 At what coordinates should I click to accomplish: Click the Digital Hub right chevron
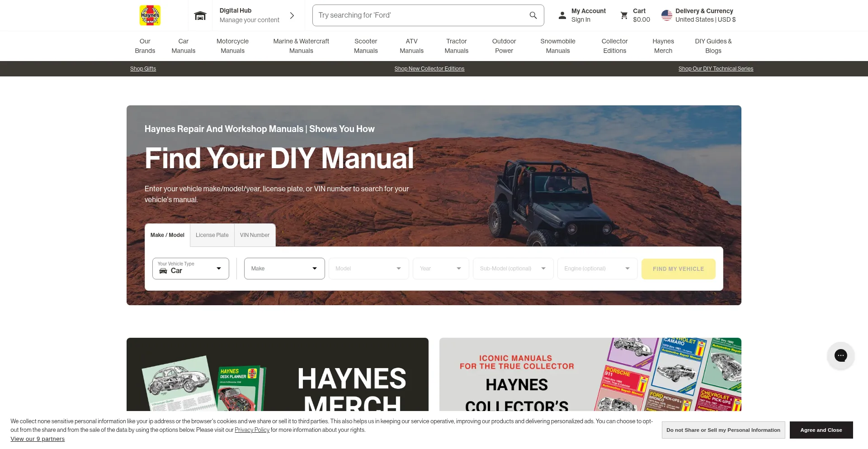(x=292, y=15)
